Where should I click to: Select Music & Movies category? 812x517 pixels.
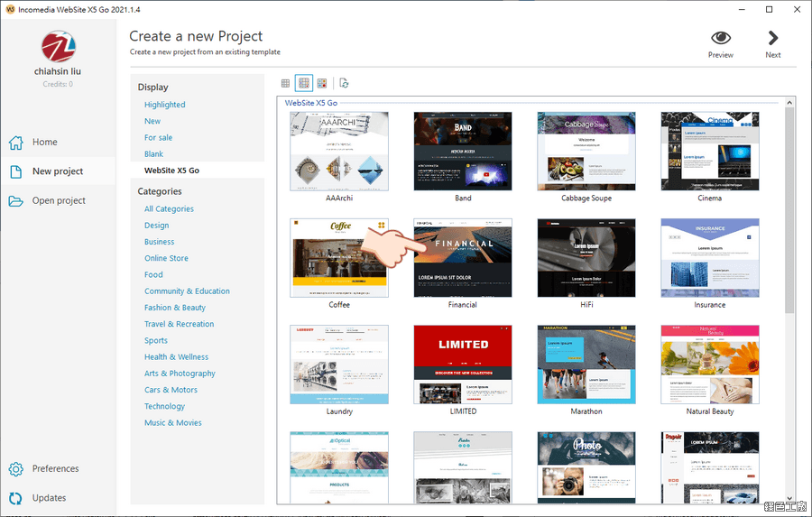click(173, 423)
